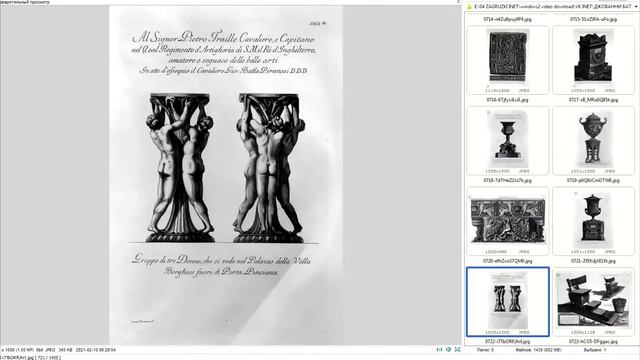Image resolution: width=640 pixels, height=360 pixels.
Task: Click the '345 KB' file size text
Action: coord(65,350)
